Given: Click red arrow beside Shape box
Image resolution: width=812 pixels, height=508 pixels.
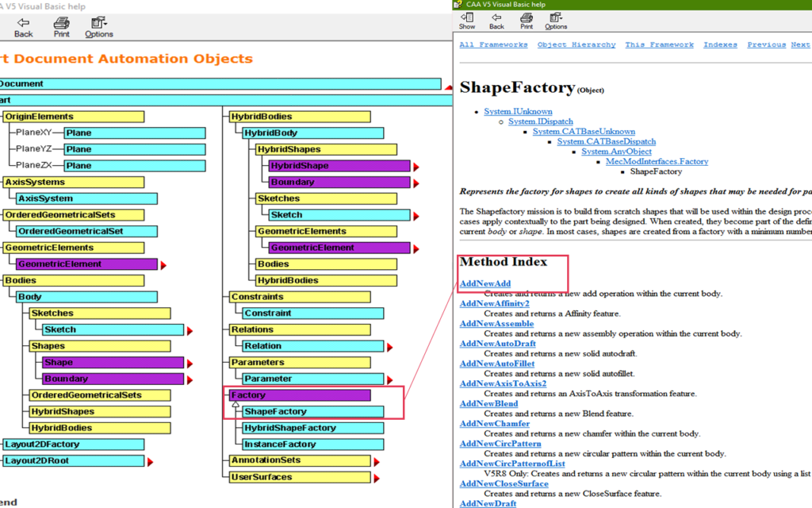Looking at the screenshot, I should (x=190, y=364).
